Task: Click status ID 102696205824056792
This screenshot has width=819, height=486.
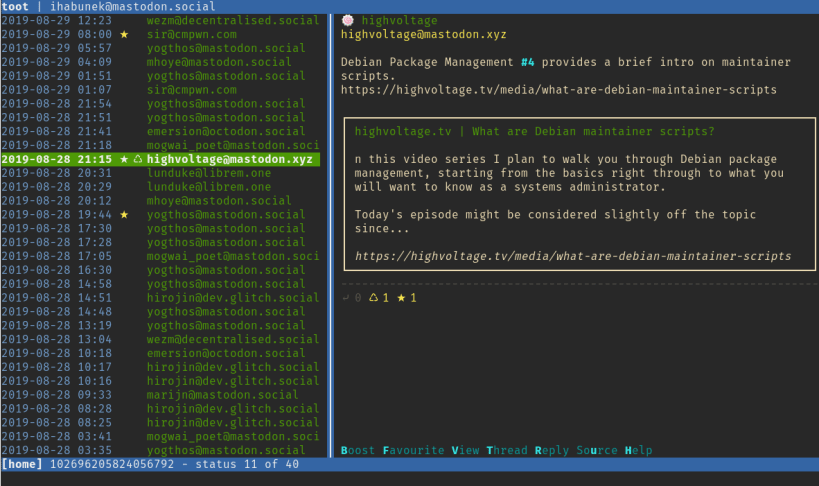Action: [112, 464]
